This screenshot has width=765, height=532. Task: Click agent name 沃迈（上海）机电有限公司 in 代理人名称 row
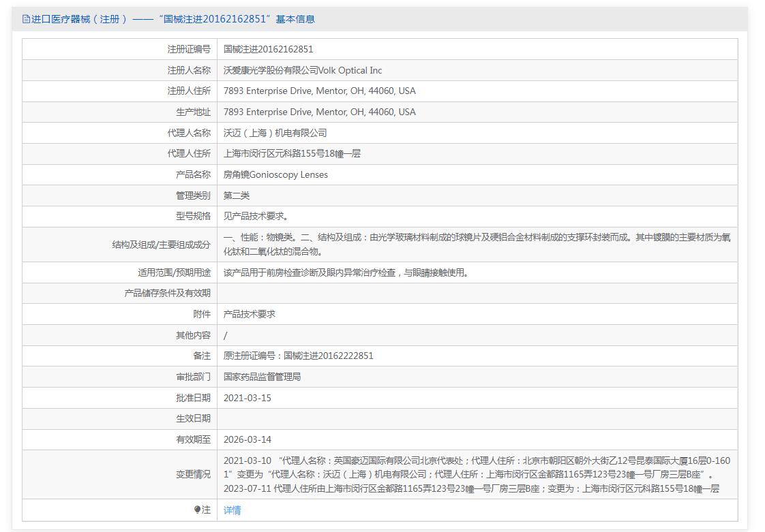coord(275,133)
